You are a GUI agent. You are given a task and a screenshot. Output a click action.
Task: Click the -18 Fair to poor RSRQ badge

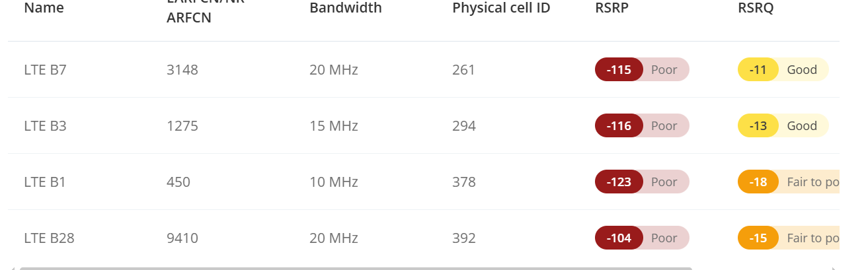(x=788, y=182)
